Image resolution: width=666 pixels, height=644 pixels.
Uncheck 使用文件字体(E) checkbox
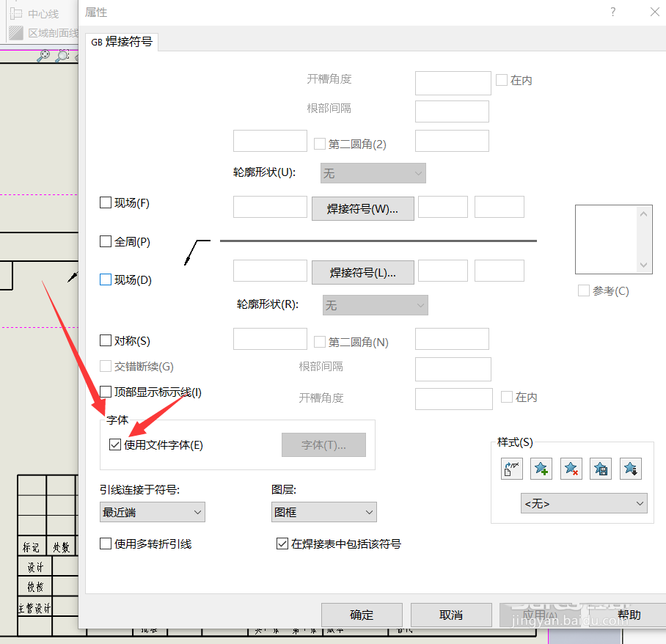pos(115,444)
